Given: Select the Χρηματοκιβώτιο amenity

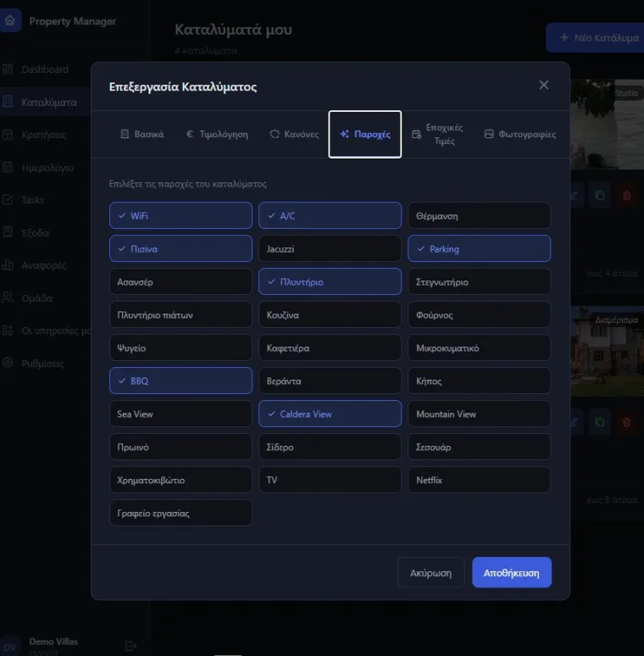Looking at the screenshot, I should pyautogui.click(x=180, y=480).
